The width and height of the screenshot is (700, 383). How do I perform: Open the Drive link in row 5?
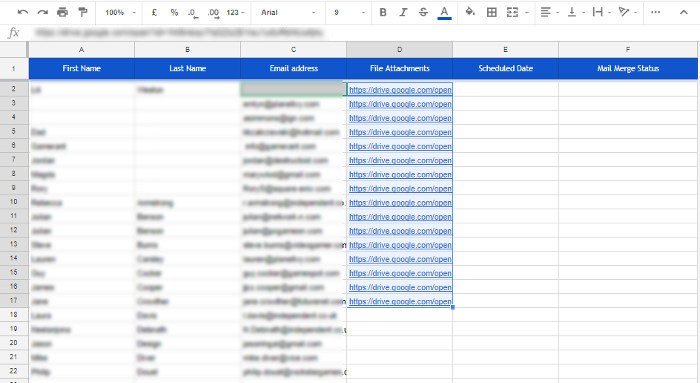(400, 132)
